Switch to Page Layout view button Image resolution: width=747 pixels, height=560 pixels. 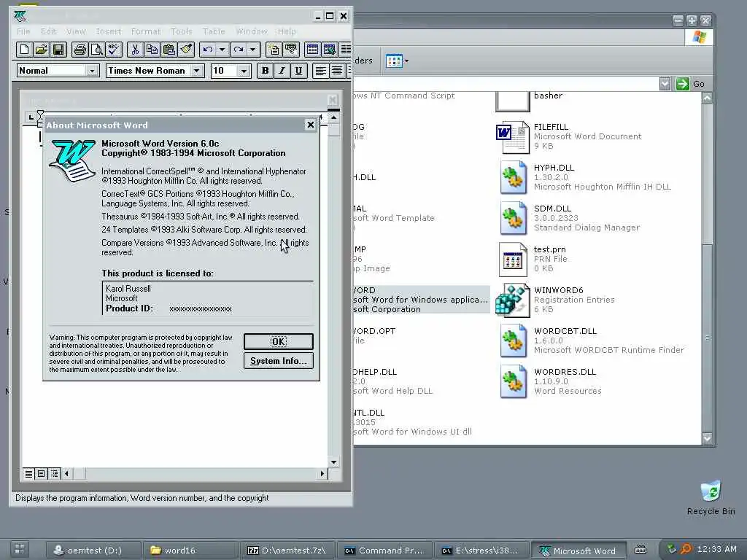(x=42, y=474)
